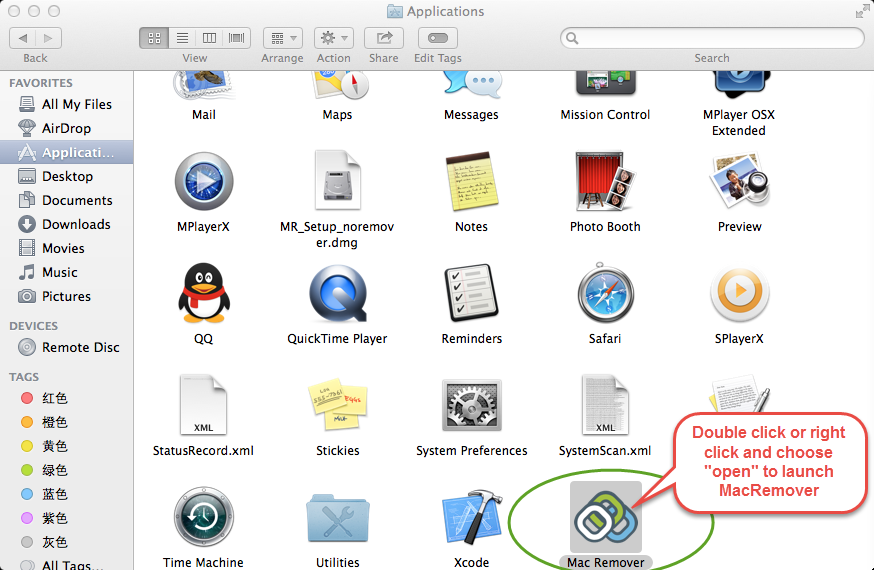Click the Time Machine icon
Image resolution: width=874 pixels, height=570 pixels.
pyautogui.click(x=203, y=517)
